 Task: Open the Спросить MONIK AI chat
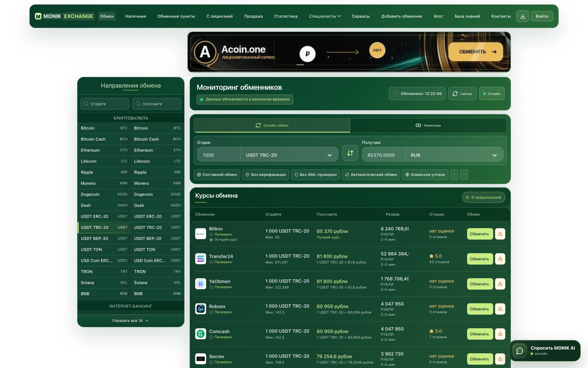[x=545, y=351]
